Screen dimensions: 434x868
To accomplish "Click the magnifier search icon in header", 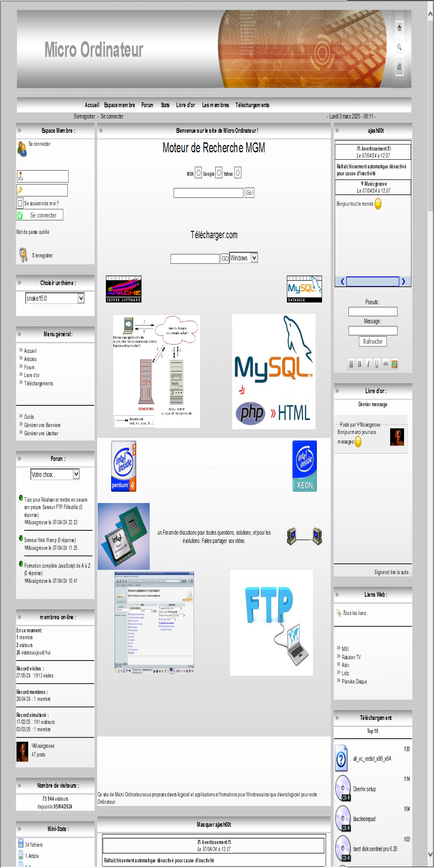I will (399, 47).
